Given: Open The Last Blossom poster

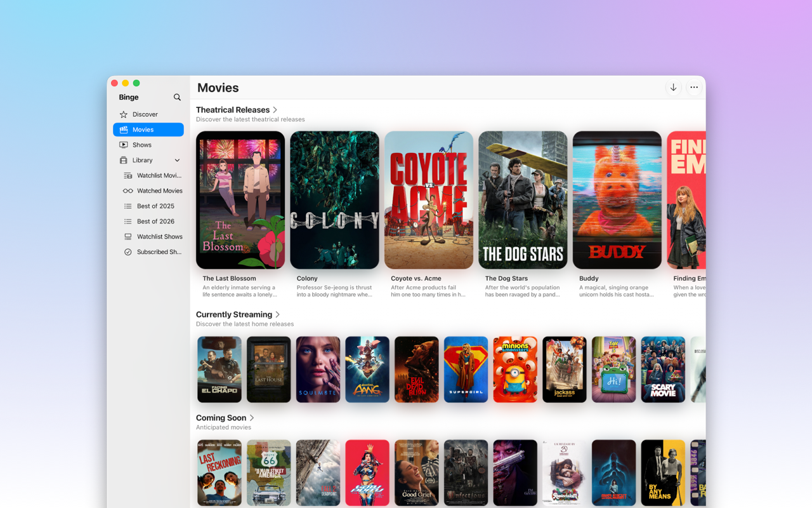Looking at the screenshot, I should tap(240, 200).
